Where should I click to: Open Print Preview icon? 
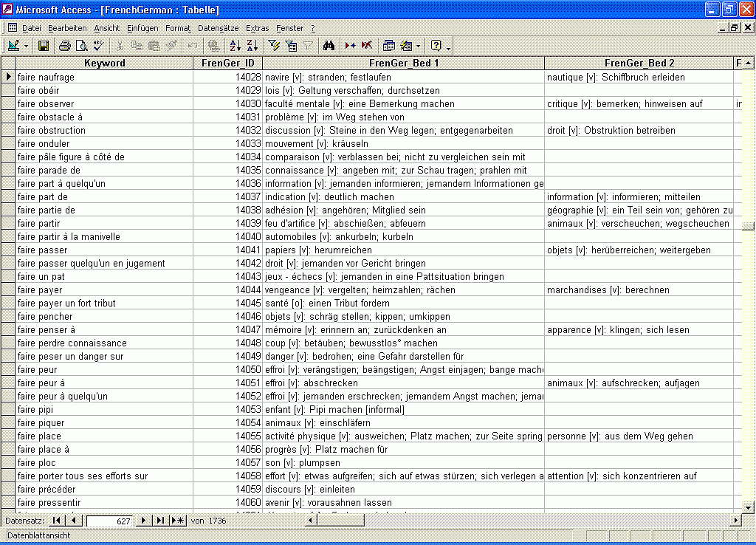[x=82, y=46]
